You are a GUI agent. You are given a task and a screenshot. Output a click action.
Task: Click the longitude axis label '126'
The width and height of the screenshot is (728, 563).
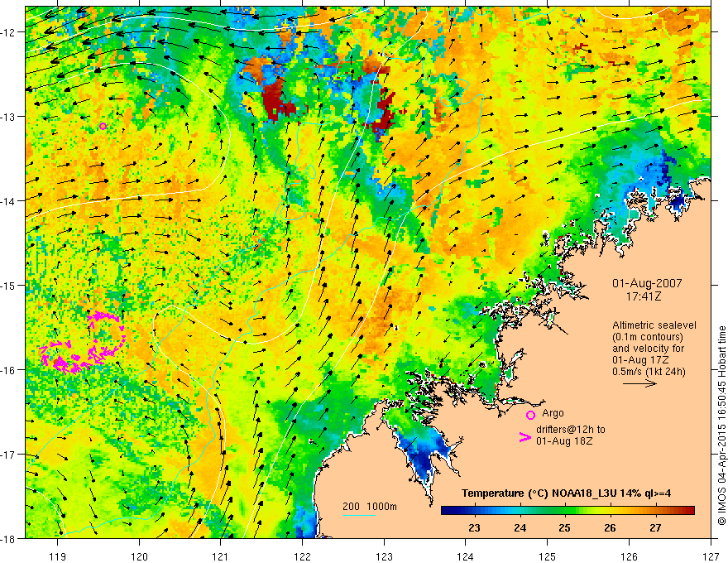coord(629,556)
